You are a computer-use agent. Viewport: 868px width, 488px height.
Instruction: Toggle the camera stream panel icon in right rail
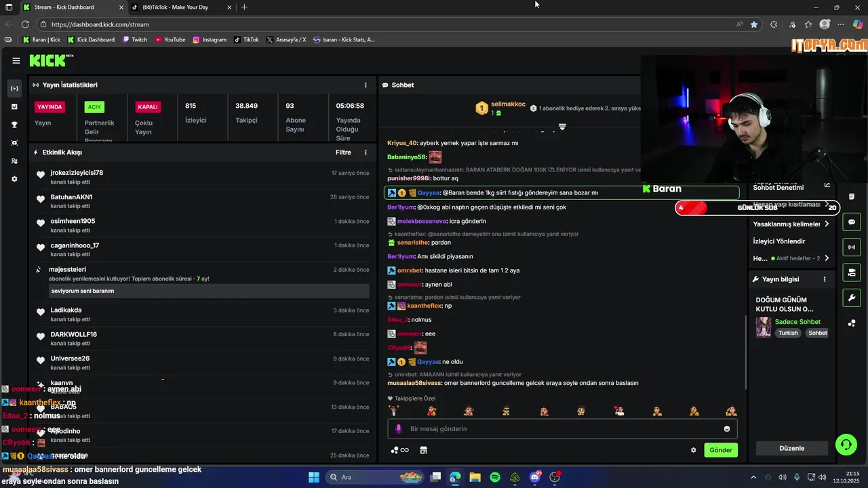tap(852, 272)
